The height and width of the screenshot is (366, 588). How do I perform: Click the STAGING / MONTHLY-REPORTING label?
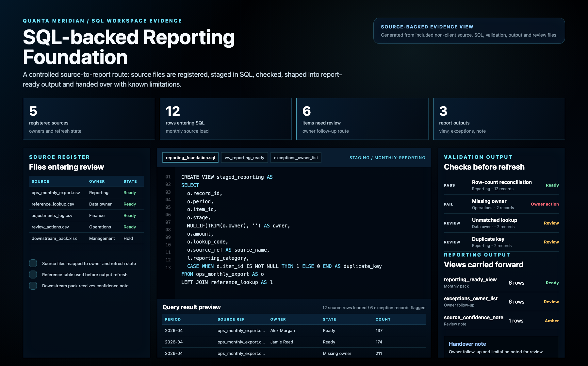point(387,158)
